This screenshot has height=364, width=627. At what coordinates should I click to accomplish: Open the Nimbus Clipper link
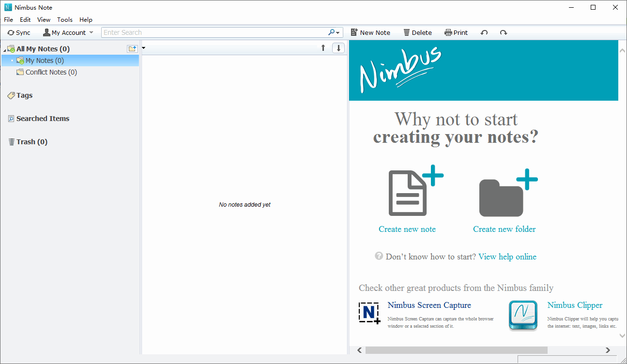pos(575,305)
